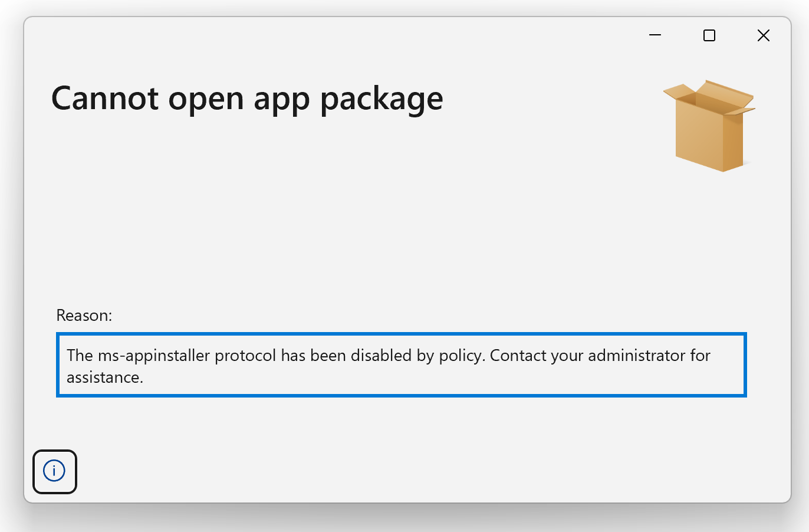This screenshot has height=532, width=809.
Task: Click the word 'assistance.' in the reason box
Action: 105,377
